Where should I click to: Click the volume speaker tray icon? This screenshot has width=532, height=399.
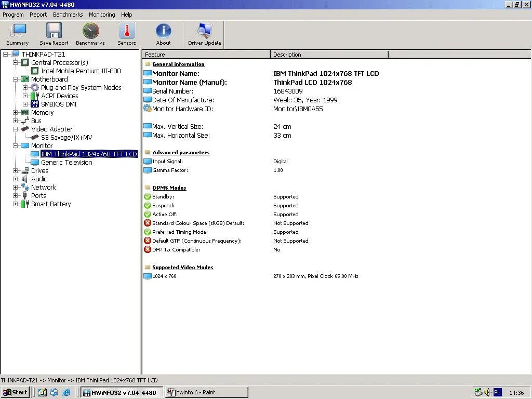[487, 393]
